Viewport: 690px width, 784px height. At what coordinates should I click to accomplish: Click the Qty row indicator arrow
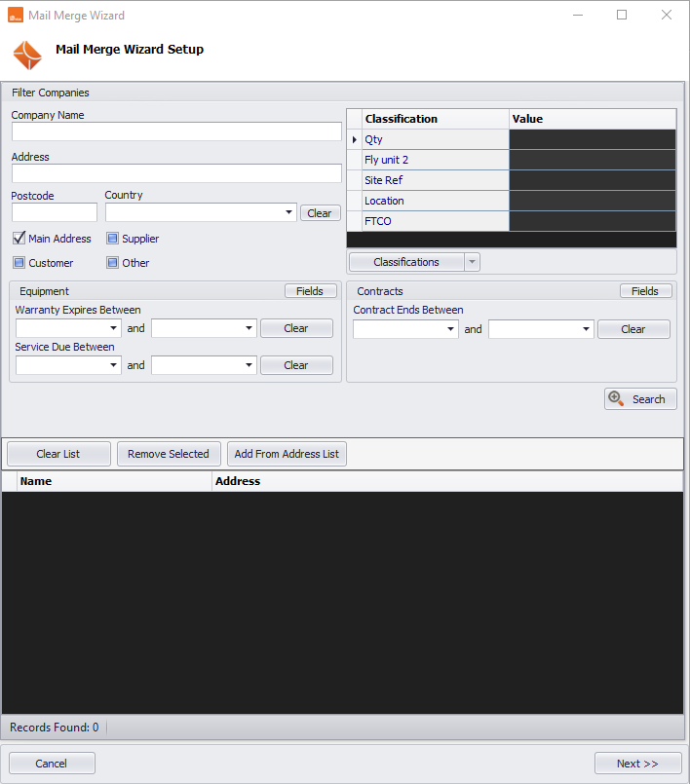tap(354, 139)
